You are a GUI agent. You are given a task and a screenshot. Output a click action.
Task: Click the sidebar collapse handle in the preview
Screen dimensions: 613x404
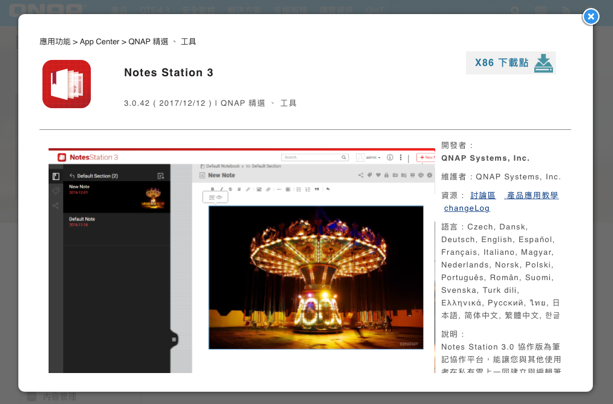[174, 339]
